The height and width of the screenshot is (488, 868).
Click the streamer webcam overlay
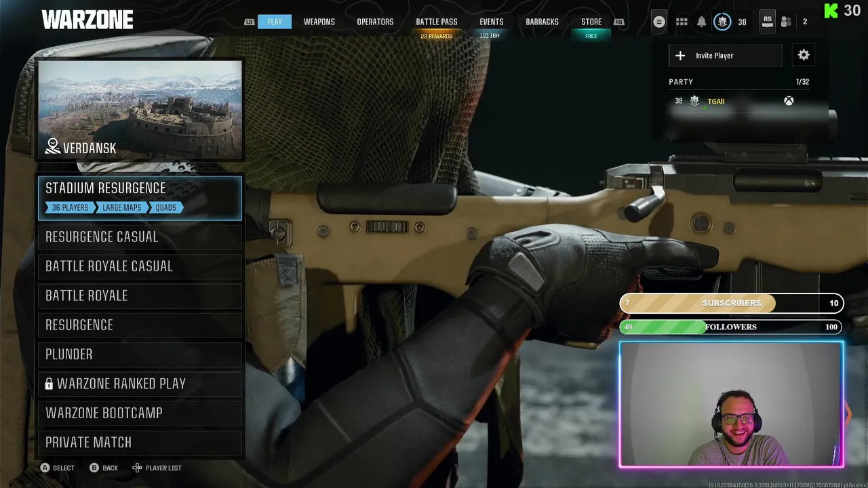tap(732, 405)
